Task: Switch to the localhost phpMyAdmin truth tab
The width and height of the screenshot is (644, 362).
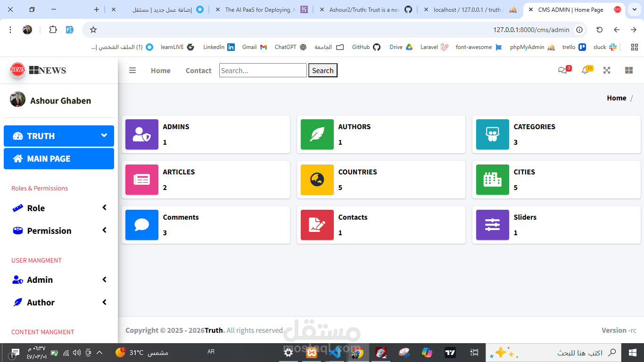Action: [x=471, y=9]
